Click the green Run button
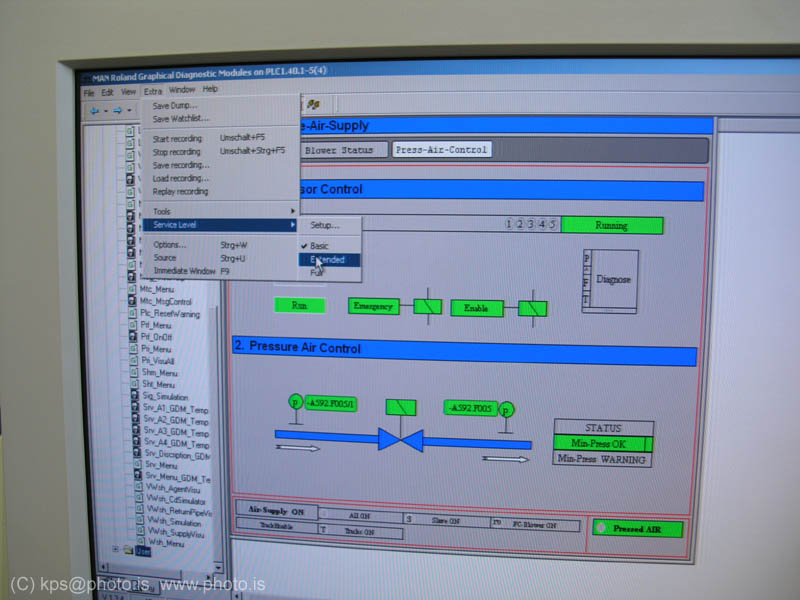This screenshot has width=800, height=600. click(x=299, y=305)
